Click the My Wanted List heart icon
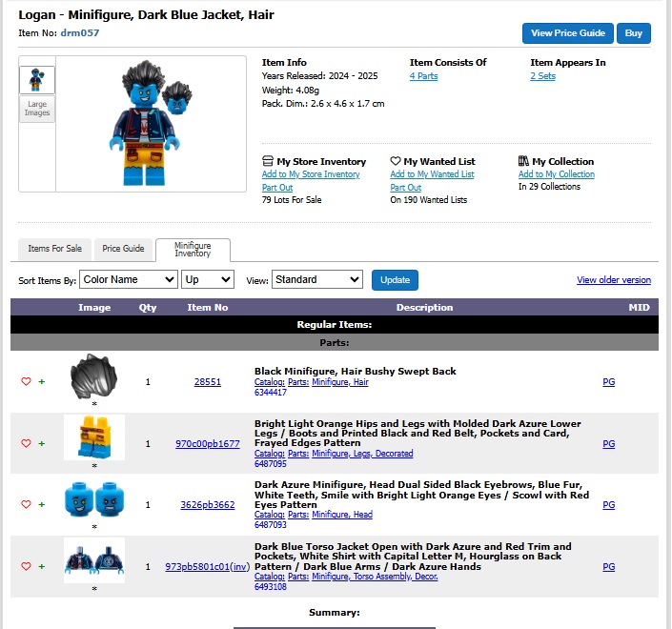This screenshot has height=629, width=672. click(396, 161)
